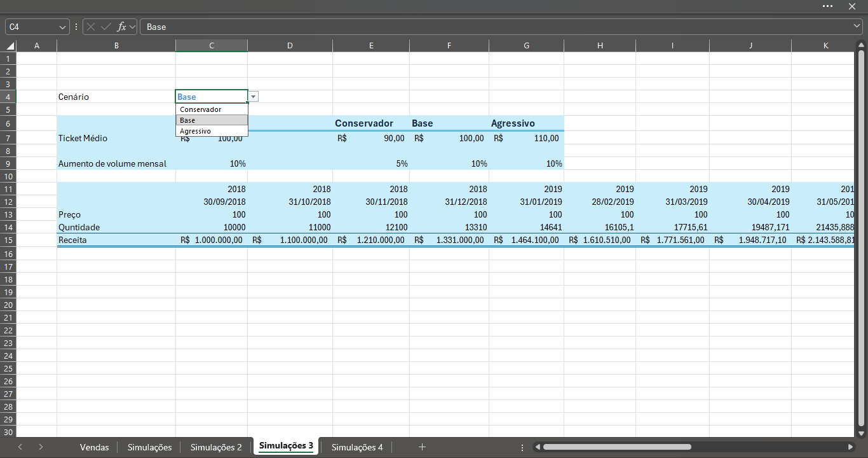The height and width of the screenshot is (458, 868).
Task: Select the R$ 110,00 ticket cell
Action: [x=526, y=138]
